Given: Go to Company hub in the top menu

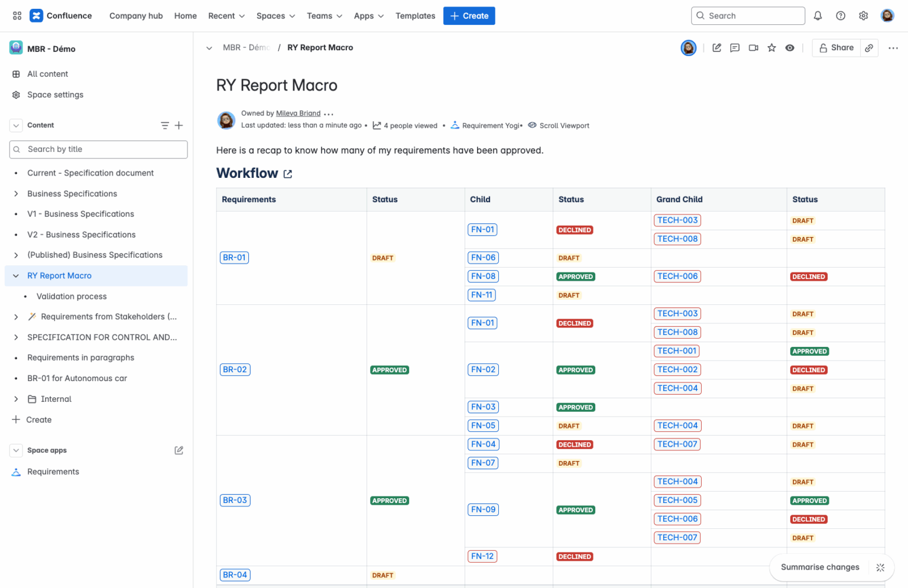Looking at the screenshot, I should [x=136, y=16].
